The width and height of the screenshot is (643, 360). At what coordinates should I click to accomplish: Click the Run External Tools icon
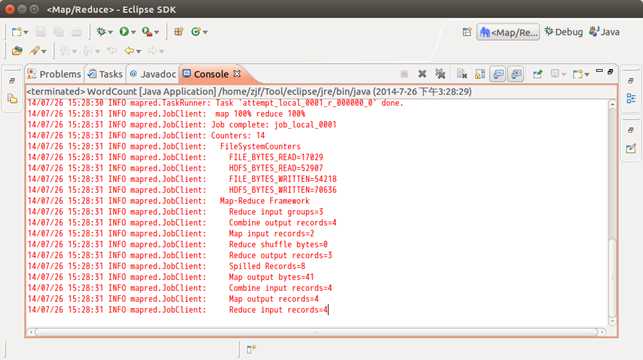click(x=147, y=32)
